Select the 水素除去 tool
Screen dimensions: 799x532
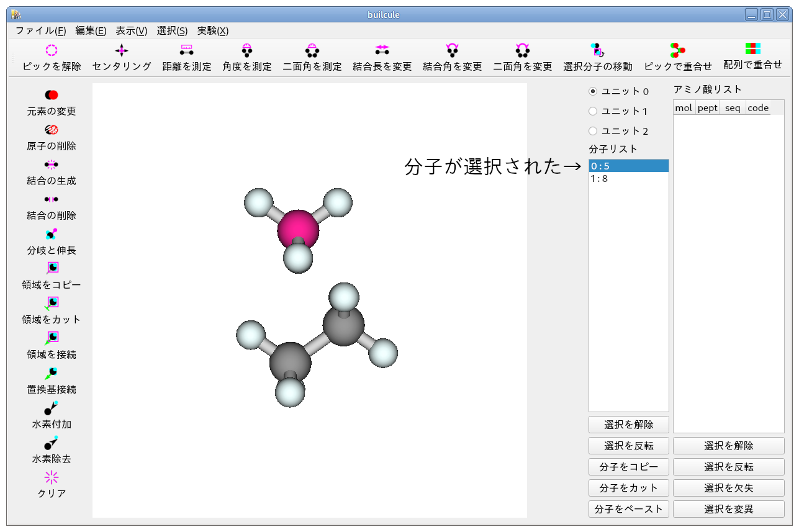pyautogui.click(x=51, y=448)
